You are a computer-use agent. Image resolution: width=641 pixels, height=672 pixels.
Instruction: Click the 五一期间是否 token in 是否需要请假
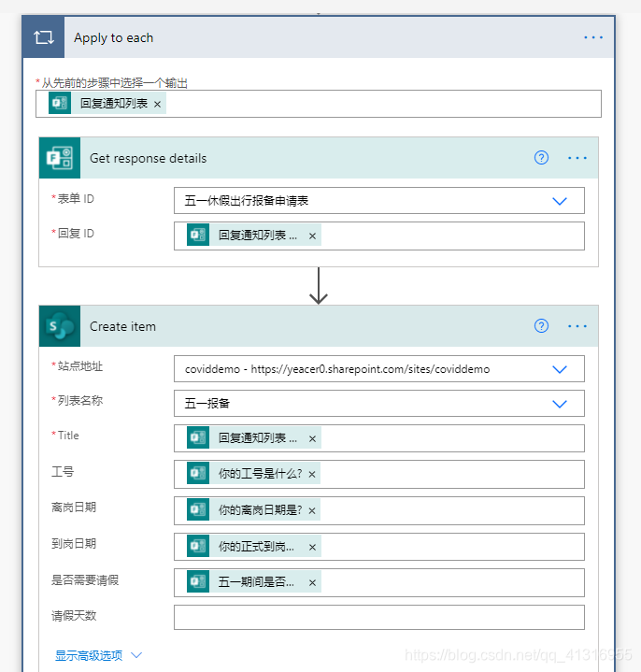253,581
